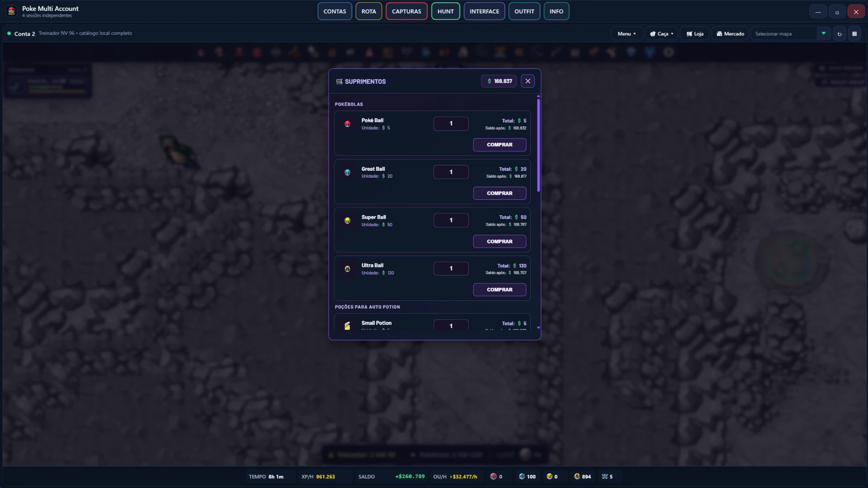Focus the Super Ball quantity field

(451, 220)
